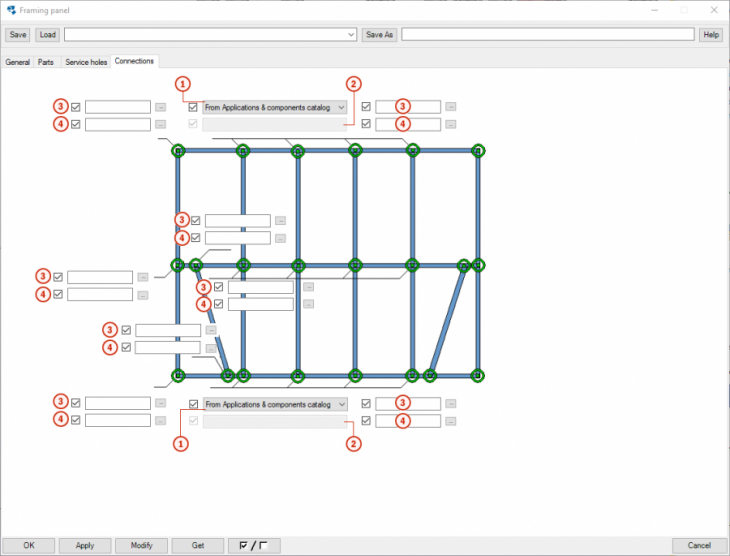Toggle the lower-right group row 4 checkbox
This screenshot has height=556, width=730.
[x=366, y=420]
